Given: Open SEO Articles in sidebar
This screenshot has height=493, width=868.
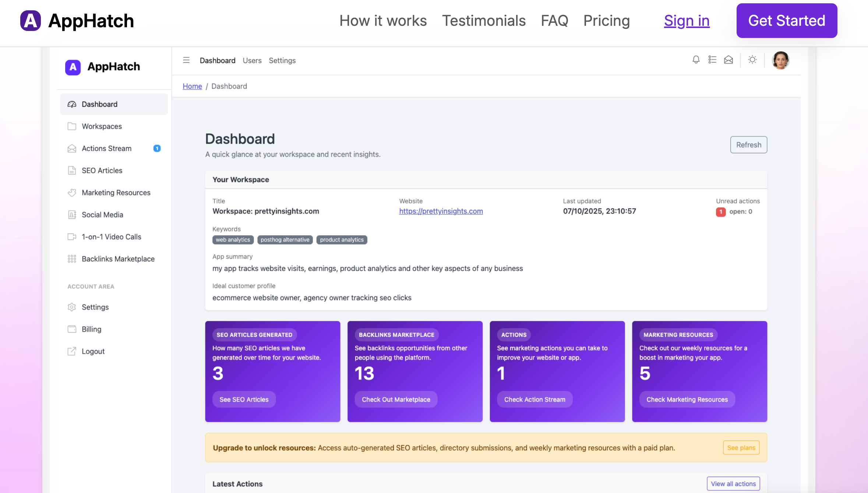Looking at the screenshot, I should [x=102, y=171].
